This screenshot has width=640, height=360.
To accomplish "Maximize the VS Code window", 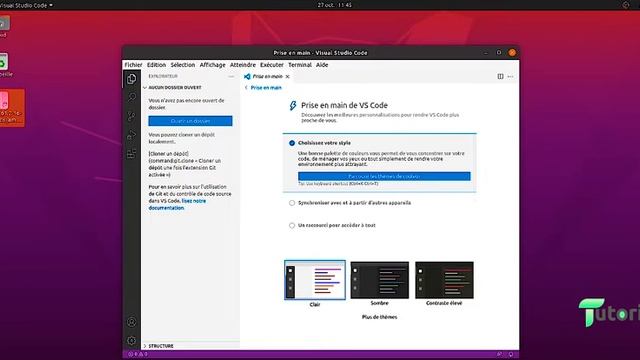I will coord(499,53).
